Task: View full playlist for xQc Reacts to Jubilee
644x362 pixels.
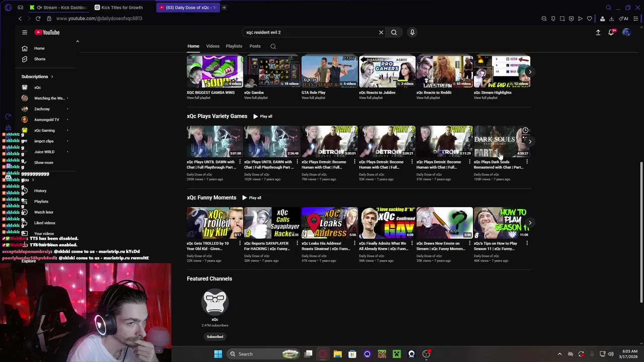Action: click(x=370, y=98)
